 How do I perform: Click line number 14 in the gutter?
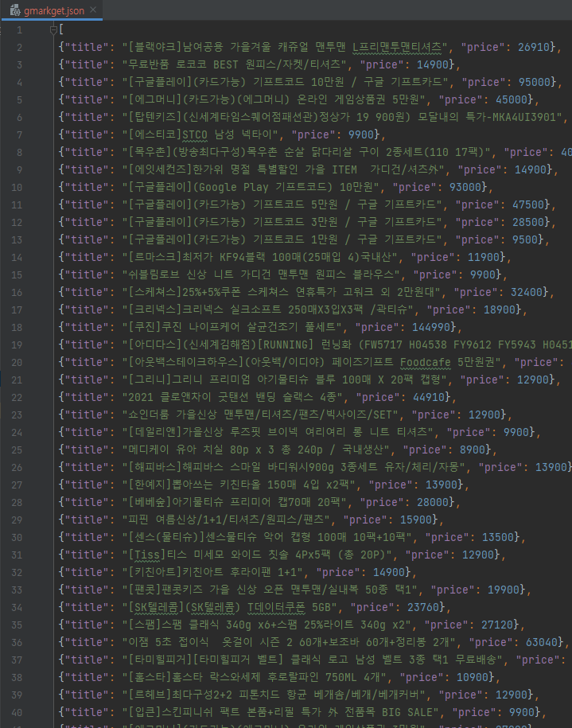(x=17, y=257)
